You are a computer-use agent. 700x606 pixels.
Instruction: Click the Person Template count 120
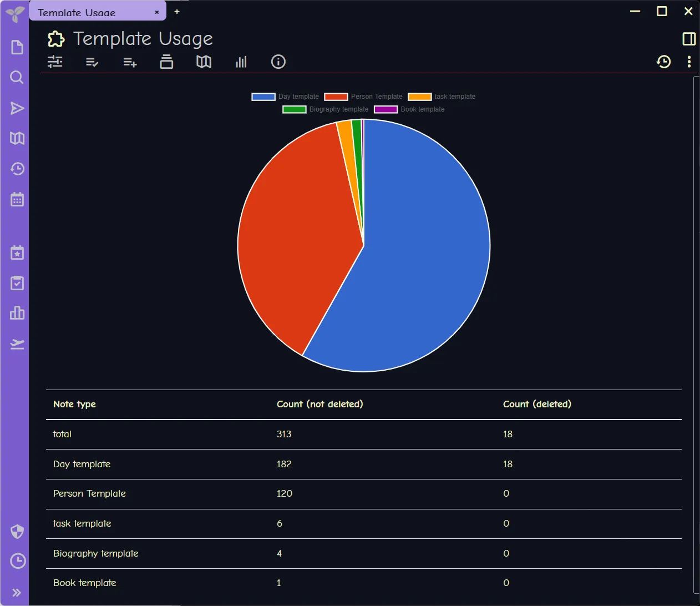pos(285,493)
